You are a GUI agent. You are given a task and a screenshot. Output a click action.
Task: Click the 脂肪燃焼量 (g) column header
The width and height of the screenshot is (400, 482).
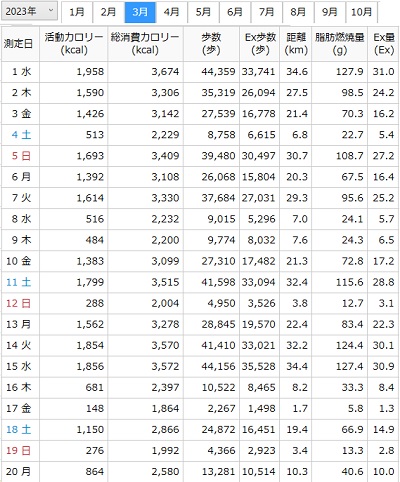click(340, 44)
